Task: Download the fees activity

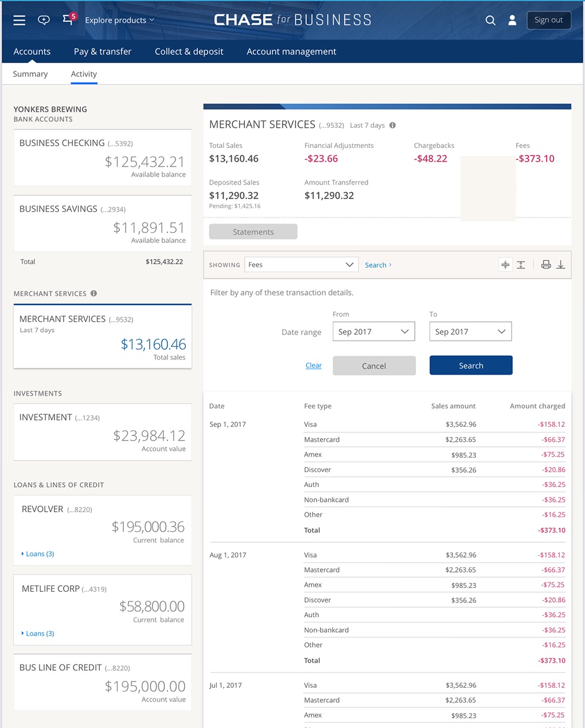Action: (561, 264)
